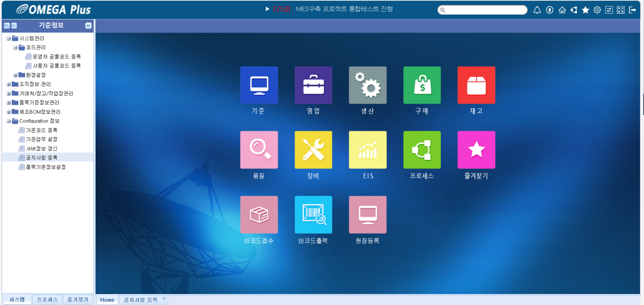Collapse the 기준정보 sidebar panel
Viewport: 644px width, 305px height.
point(88,25)
